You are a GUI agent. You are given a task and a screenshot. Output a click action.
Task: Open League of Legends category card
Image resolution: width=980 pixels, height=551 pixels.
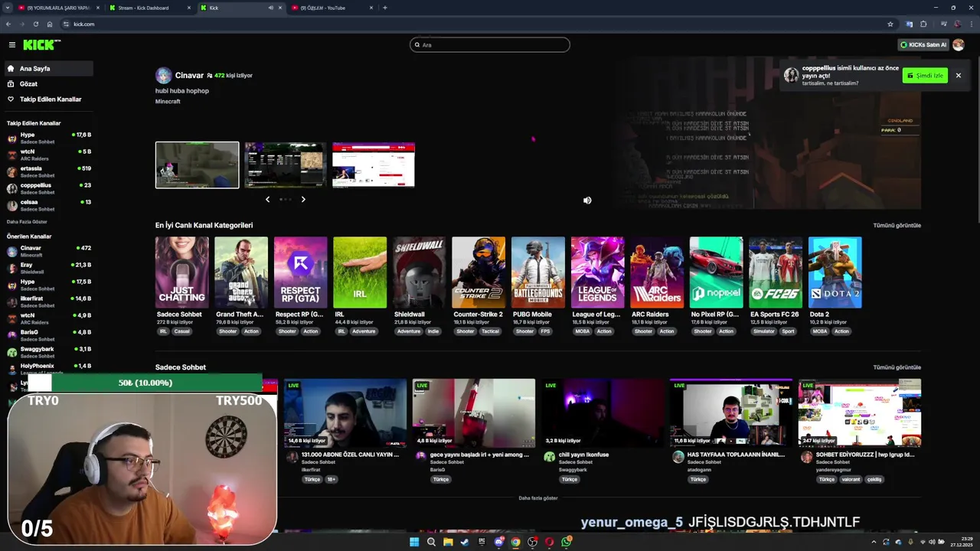[x=597, y=272]
